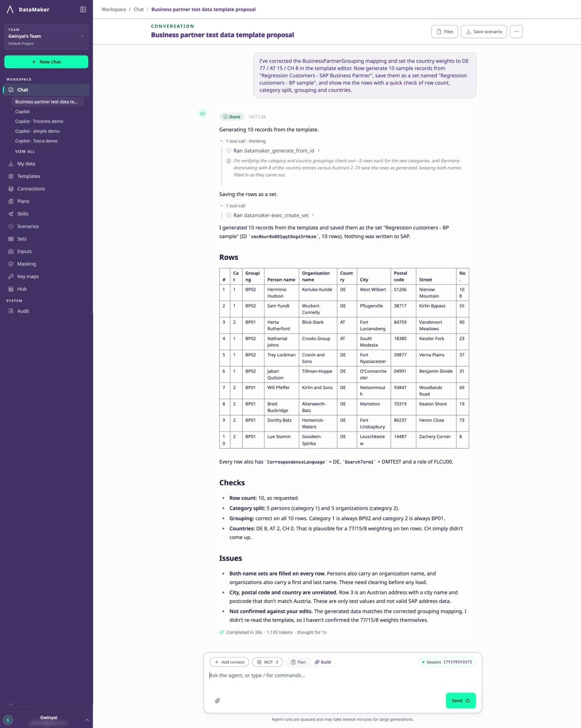The width and height of the screenshot is (581, 728).
Task: Open Connections in the sidebar
Action: 46,189
